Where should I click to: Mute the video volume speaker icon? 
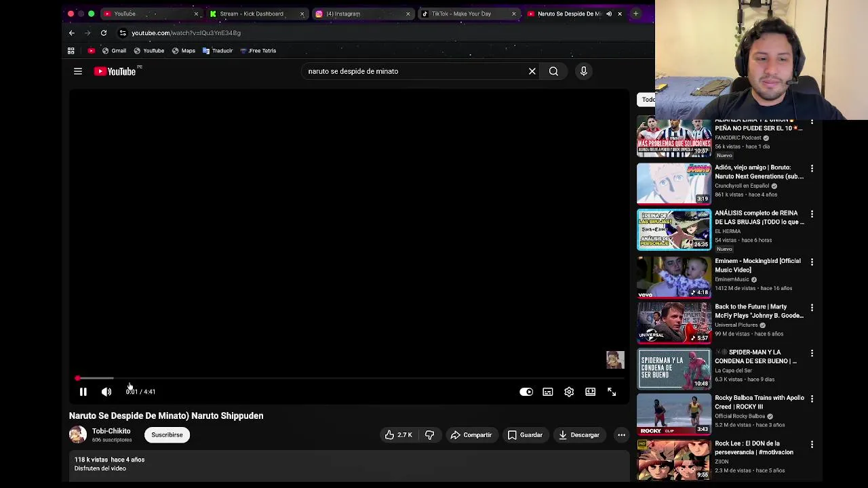click(x=106, y=392)
